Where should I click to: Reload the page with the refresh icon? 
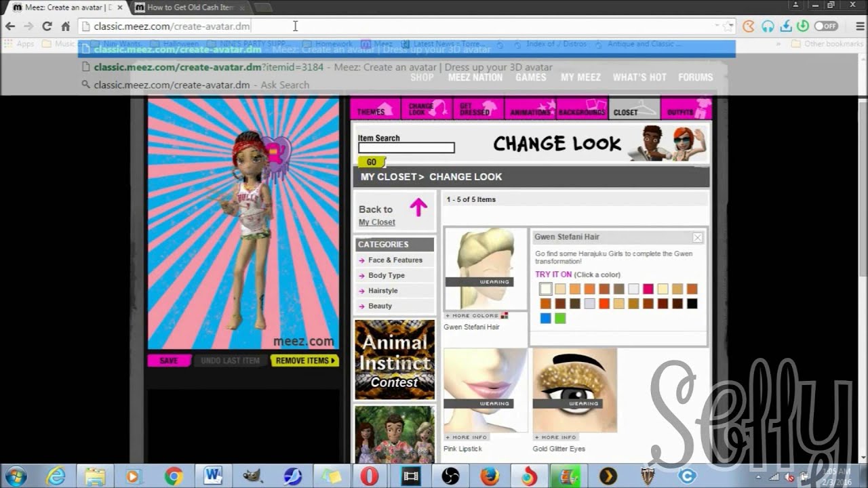coord(47,26)
